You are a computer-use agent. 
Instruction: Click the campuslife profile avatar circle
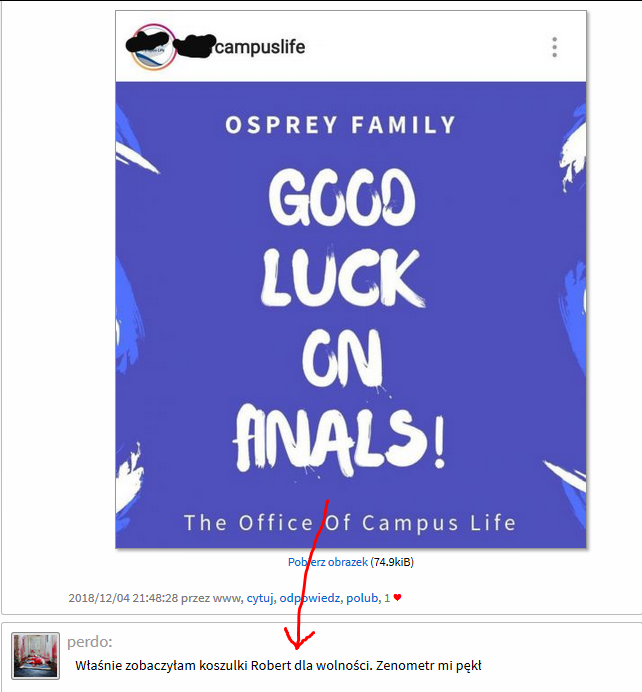pos(153,47)
